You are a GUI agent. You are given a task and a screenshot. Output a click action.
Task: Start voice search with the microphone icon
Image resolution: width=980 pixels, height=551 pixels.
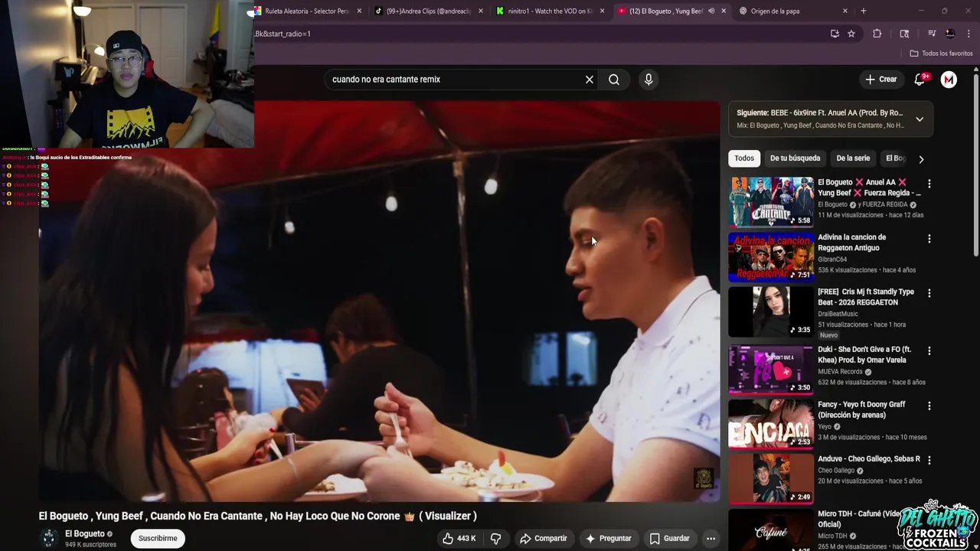tap(648, 80)
